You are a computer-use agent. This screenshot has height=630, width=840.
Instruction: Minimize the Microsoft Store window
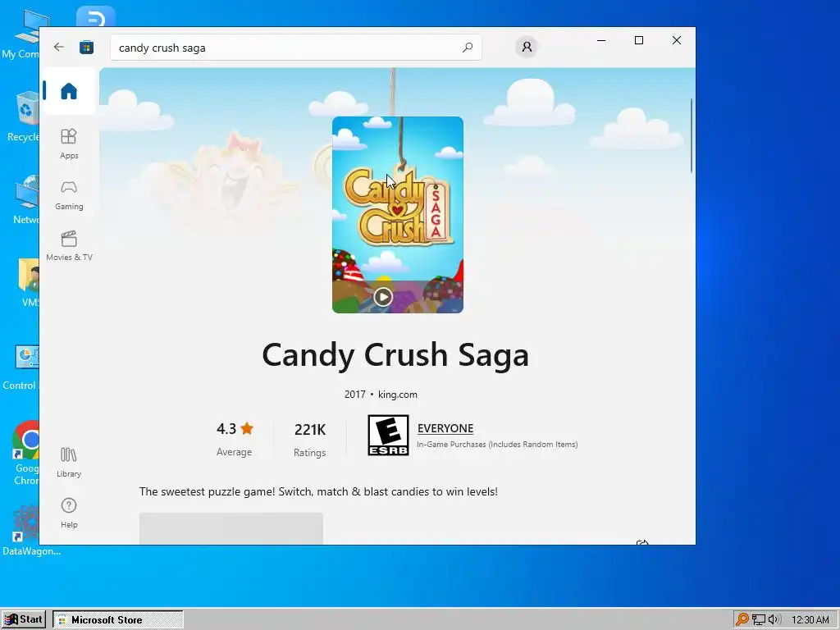click(601, 40)
